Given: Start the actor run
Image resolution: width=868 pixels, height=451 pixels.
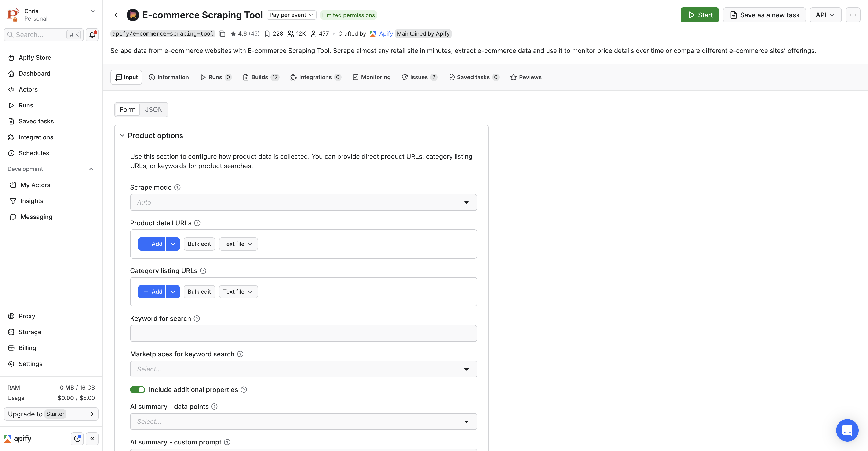Looking at the screenshot, I should click(700, 15).
